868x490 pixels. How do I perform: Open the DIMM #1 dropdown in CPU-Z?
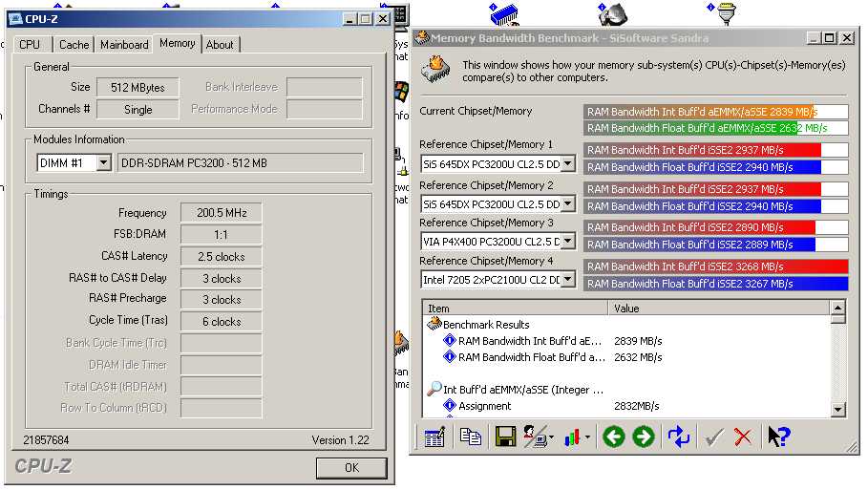pos(103,163)
